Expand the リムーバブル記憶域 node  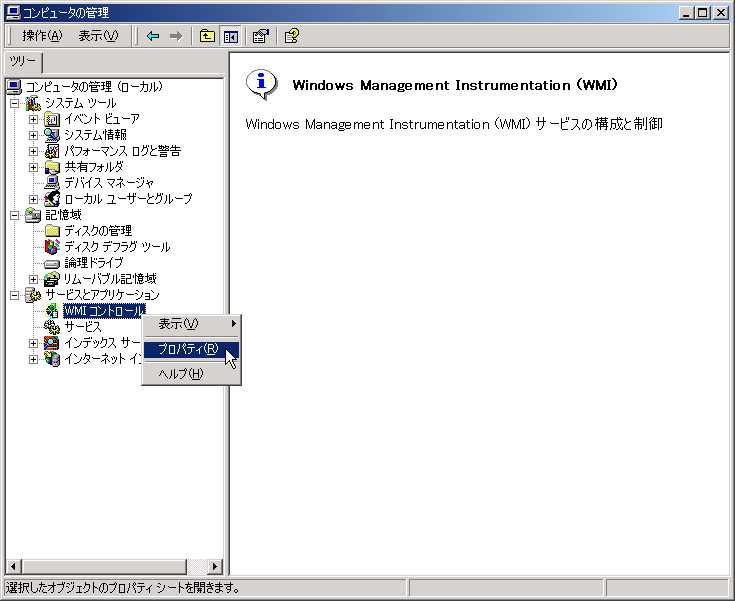click(33, 279)
